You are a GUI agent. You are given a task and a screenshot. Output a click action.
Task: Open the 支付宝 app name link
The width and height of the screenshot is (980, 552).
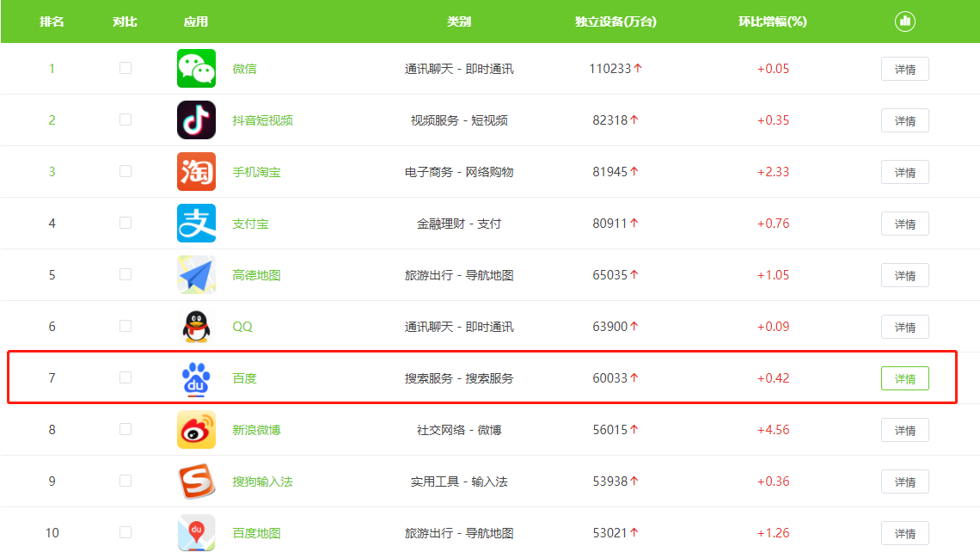(250, 224)
